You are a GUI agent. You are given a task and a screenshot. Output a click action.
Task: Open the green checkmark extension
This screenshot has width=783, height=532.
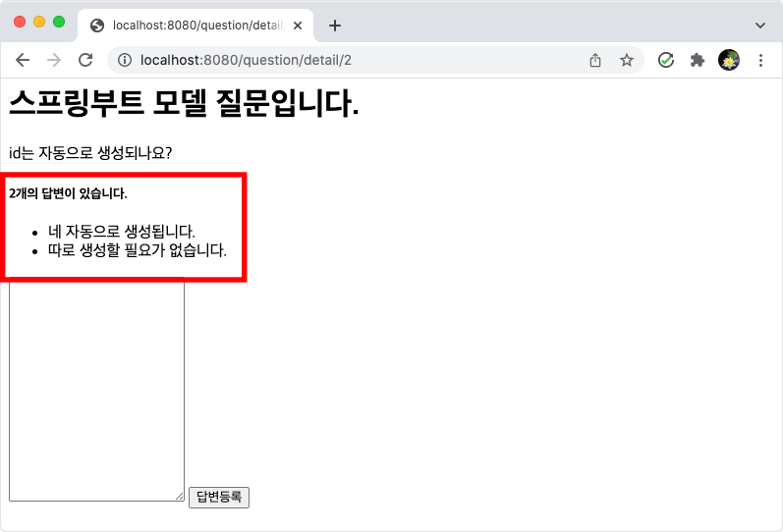point(666,61)
